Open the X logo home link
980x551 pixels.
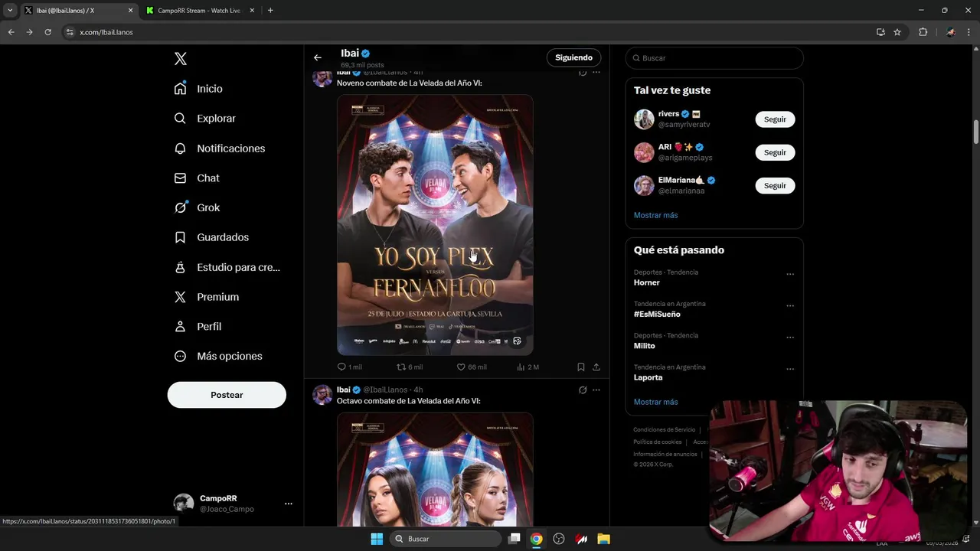(x=181, y=59)
